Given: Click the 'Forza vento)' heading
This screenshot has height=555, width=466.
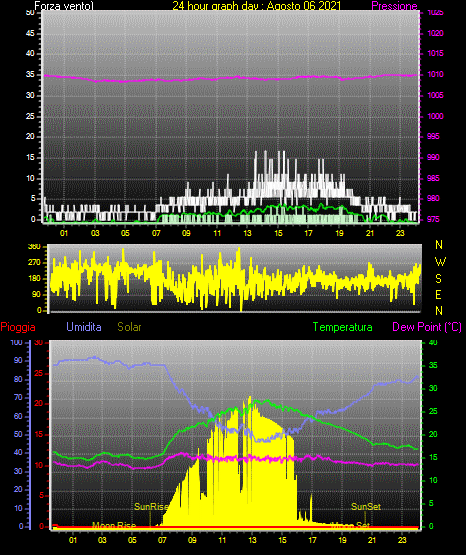Looking at the screenshot, I should [x=64, y=6].
